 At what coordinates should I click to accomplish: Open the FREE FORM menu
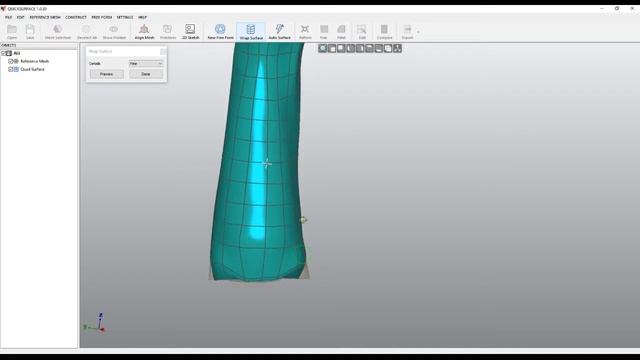(x=102, y=18)
